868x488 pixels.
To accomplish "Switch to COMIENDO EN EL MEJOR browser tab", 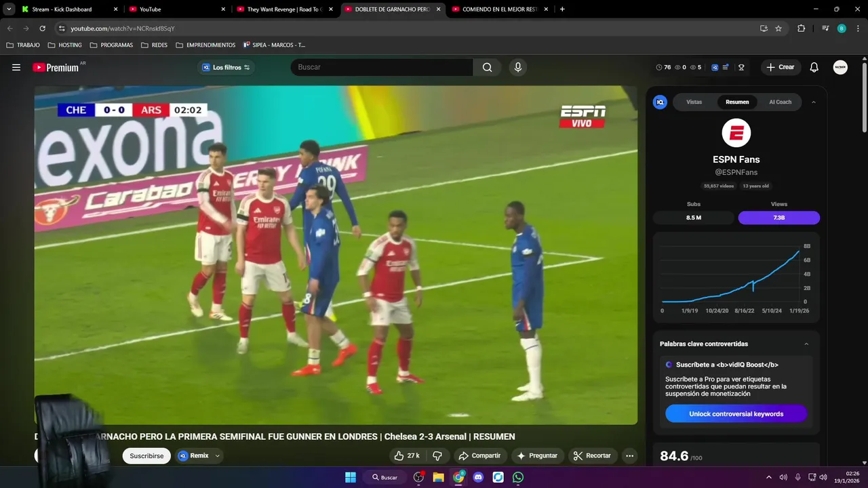I will point(500,9).
